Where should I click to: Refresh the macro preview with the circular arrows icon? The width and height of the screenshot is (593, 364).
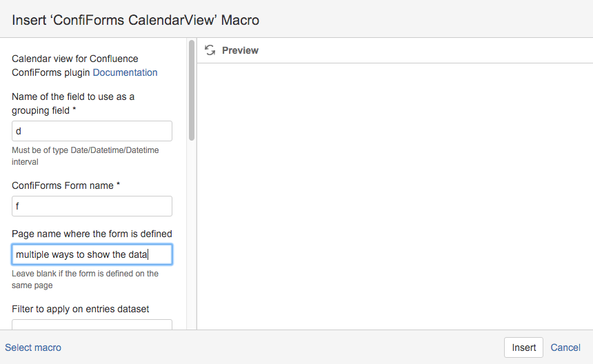210,50
